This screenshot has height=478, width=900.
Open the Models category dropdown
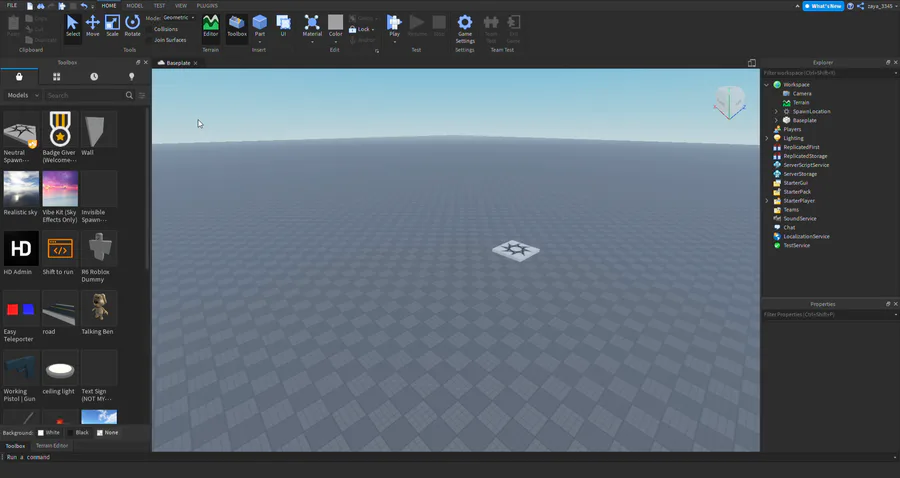point(23,95)
